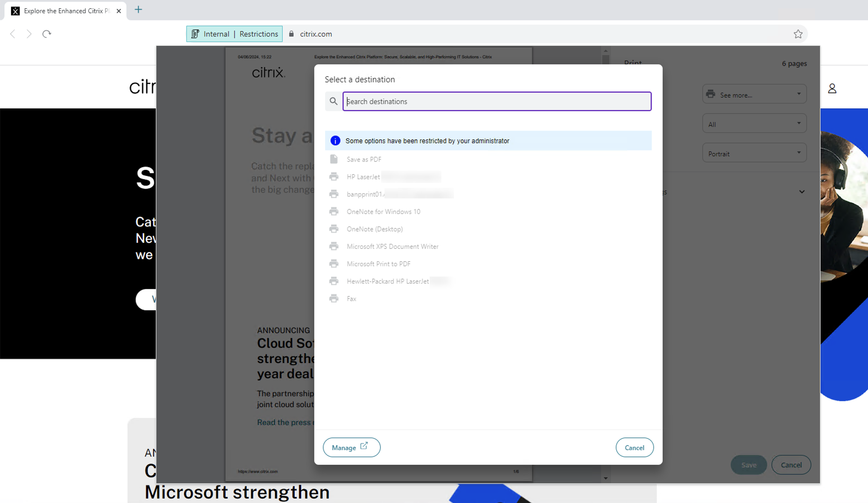Select the Portrait orientation dropdown

[x=753, y=153]
